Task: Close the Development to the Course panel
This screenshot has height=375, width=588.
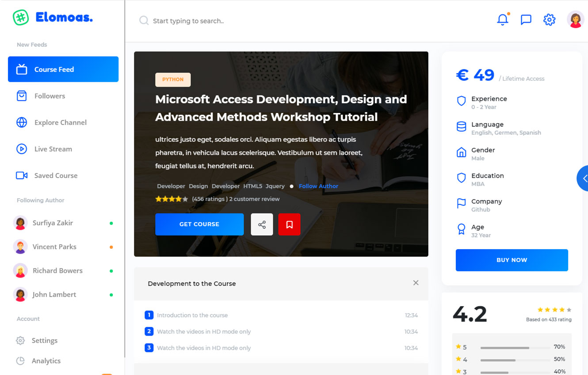Action: (416, 283)
